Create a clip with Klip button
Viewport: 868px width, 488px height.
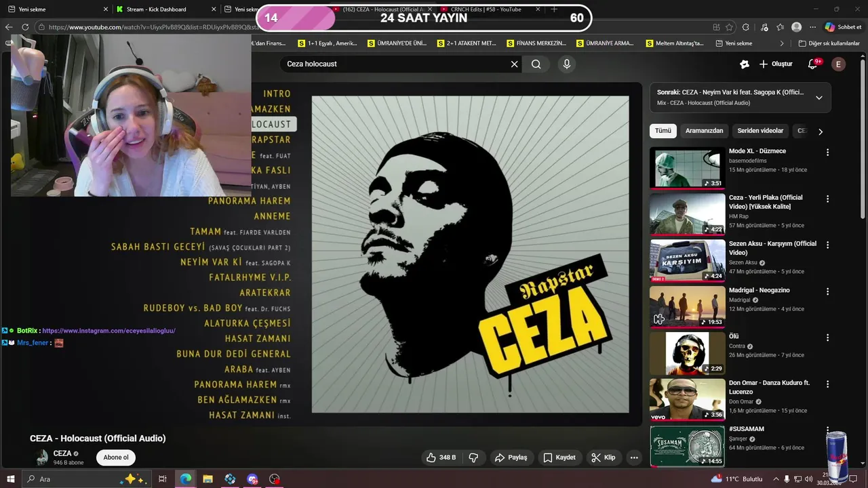point(603,457)
